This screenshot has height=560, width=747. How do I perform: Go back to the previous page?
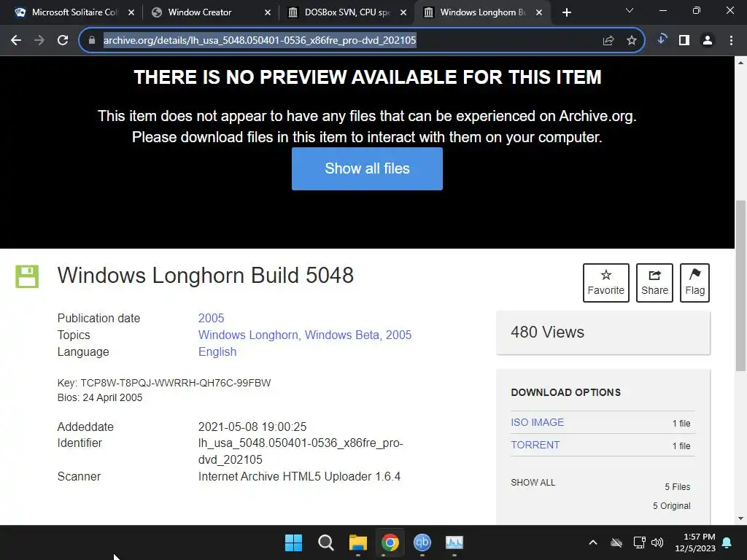(16, 41)
